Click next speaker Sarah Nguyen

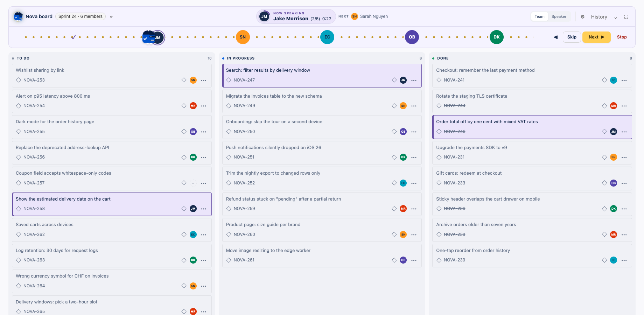tap(370, 16)
